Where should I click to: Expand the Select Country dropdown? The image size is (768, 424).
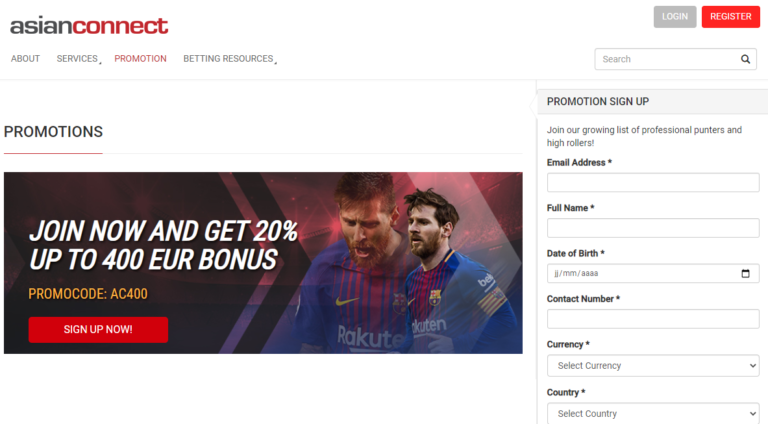[x=653, y=413]
